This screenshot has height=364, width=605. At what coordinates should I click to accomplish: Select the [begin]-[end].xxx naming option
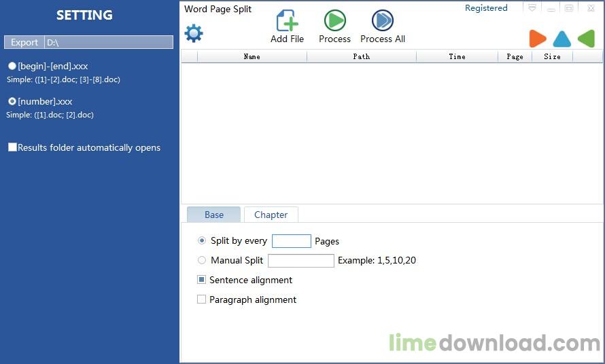coord(12,66)
